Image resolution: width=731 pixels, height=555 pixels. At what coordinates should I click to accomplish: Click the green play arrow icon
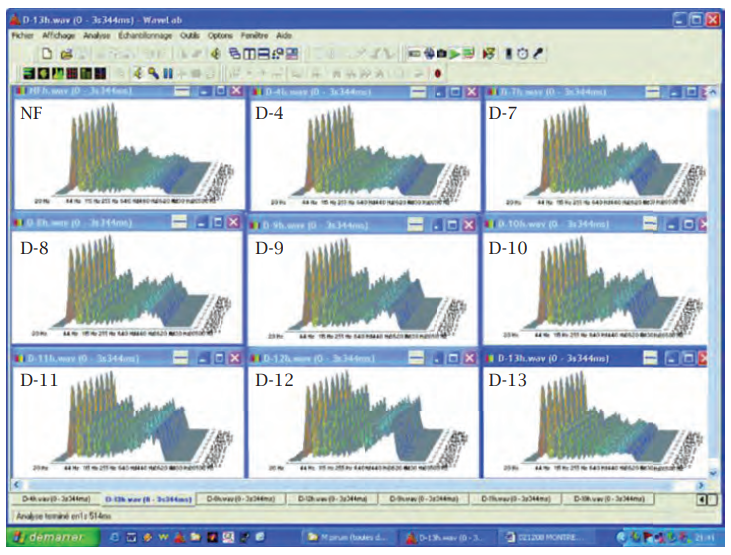coord(454,53)
